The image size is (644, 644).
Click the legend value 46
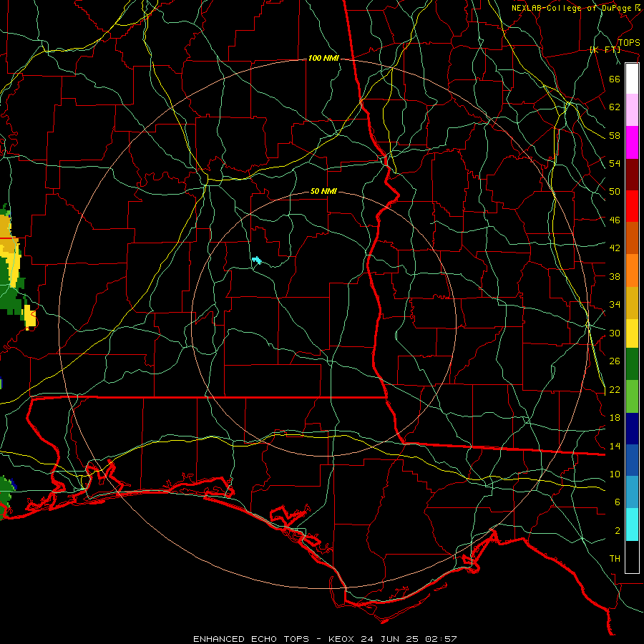coord(615,220)
